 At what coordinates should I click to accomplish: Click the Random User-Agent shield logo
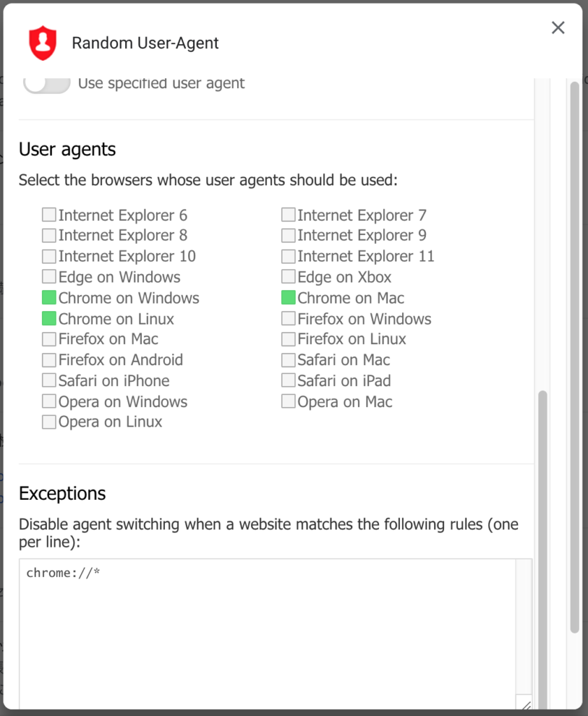43,43
